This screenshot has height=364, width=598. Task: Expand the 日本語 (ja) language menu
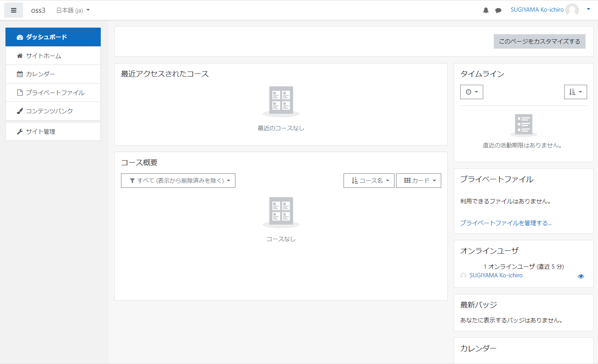point(73,10)
